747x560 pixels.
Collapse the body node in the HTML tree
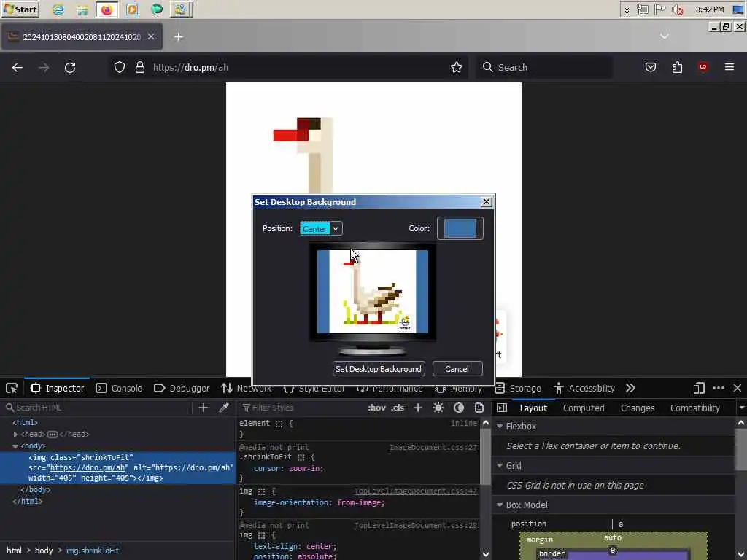pos(15,446)
